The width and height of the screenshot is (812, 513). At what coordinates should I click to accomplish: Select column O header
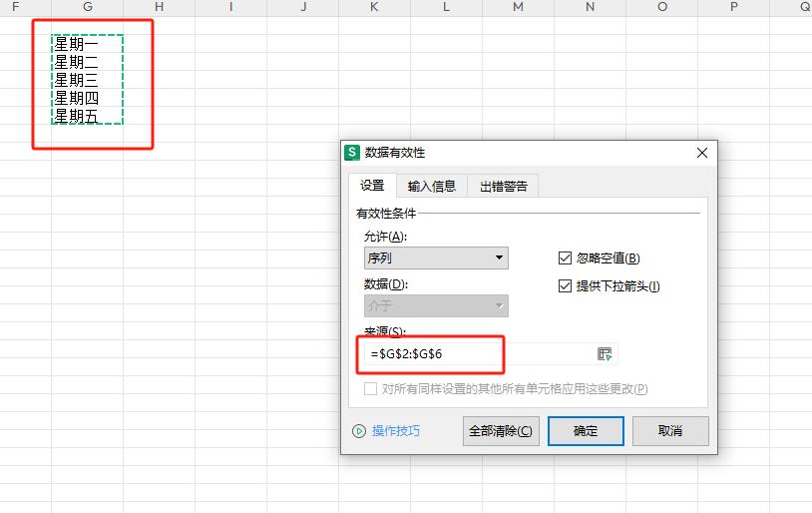(661, 7)
